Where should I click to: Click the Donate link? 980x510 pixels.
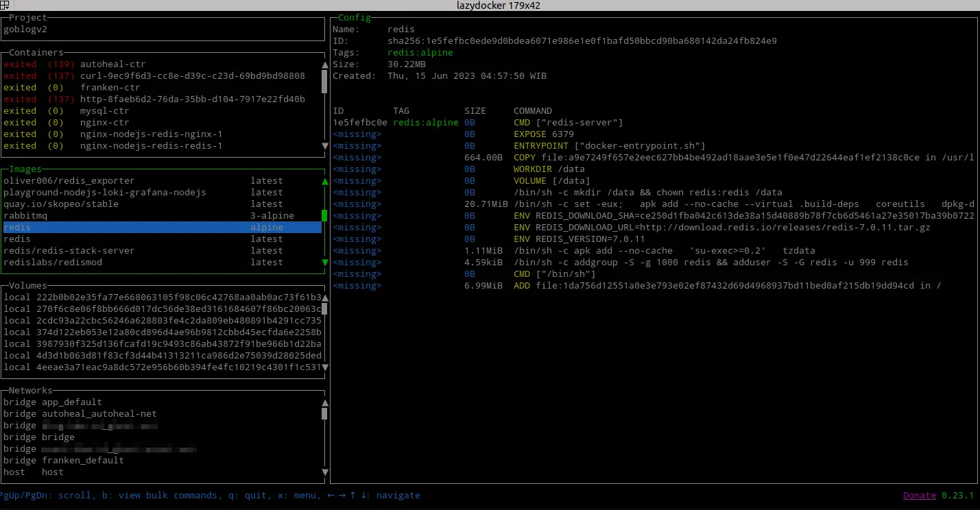point(919,495)
